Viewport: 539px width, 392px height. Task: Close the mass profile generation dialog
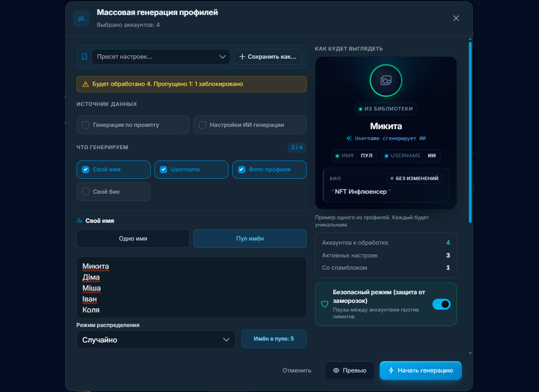[456, 18]
